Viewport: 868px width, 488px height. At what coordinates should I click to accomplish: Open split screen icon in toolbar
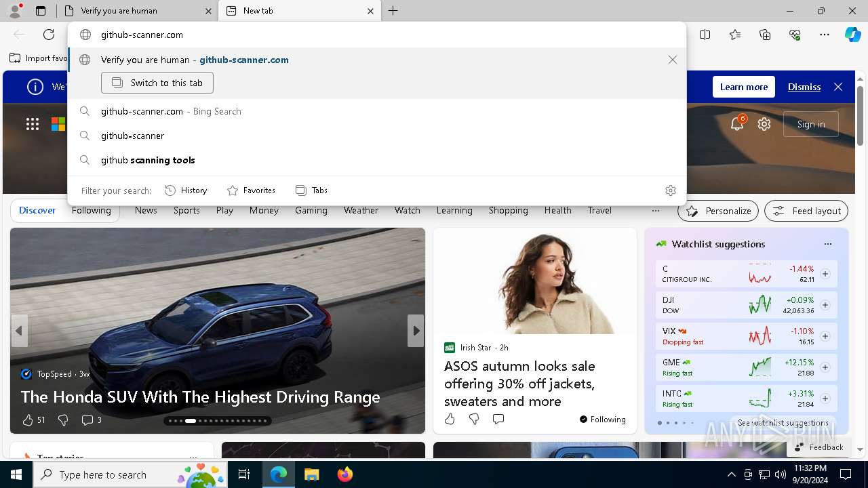(705, 35)
